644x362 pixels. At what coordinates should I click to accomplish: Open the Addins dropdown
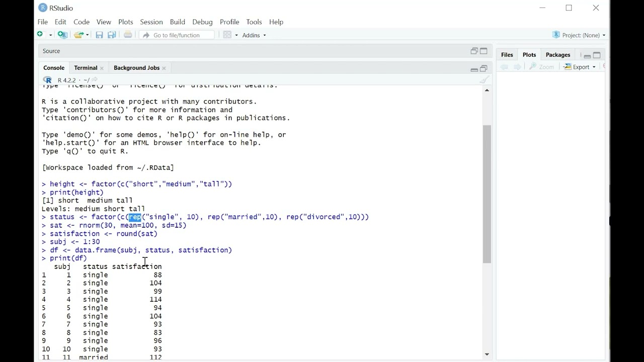[x=254, y=35]
